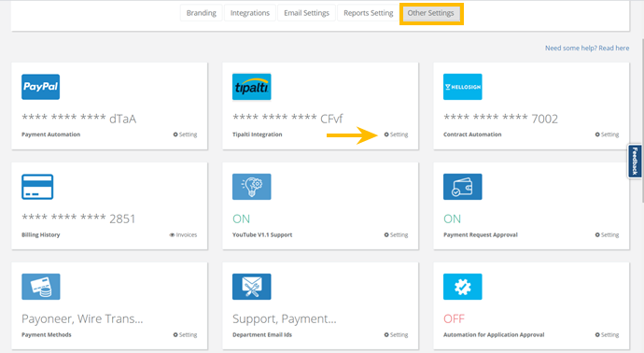
Task: Click the Billing History credit card icon
Action: point(37,187)
